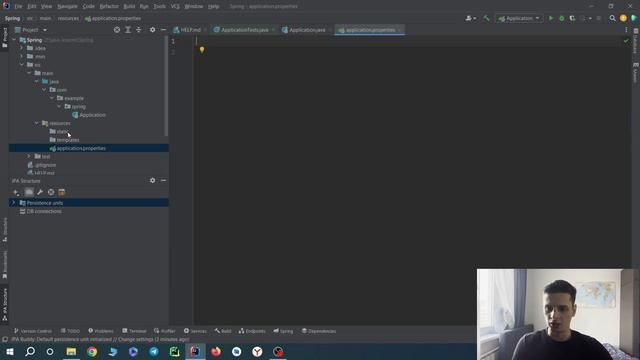
Task: Open the Spring tool window
Action: [x=283, y=331]
